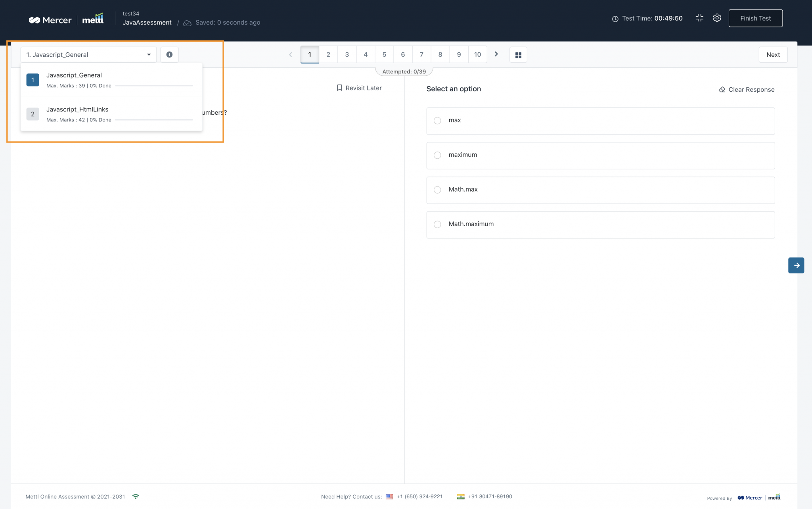Select the Math.max radio option

437,190
